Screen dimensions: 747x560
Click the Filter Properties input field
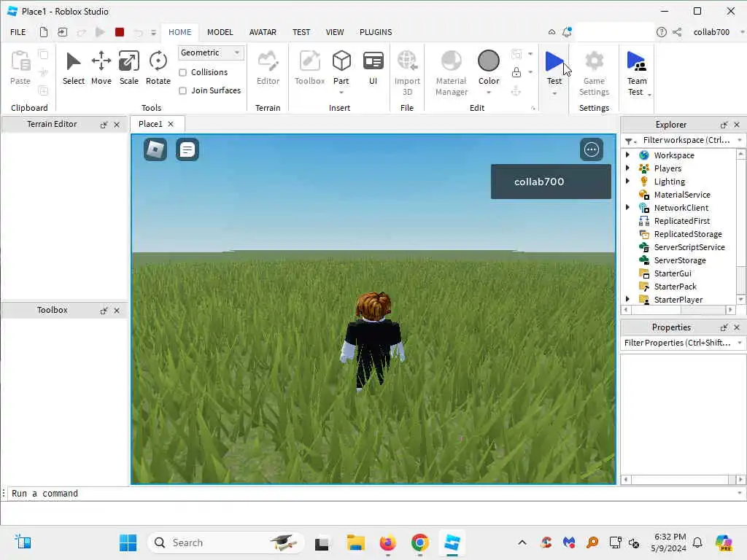(x=677, y=343)
